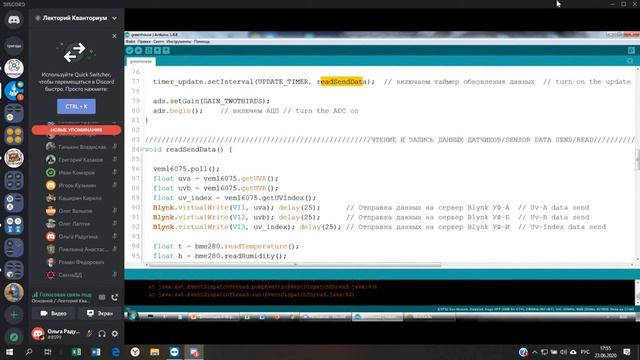The image size is (640, 360).
Task: Open the Помощь menu in shared Arduino window
Action: point(202,42)
